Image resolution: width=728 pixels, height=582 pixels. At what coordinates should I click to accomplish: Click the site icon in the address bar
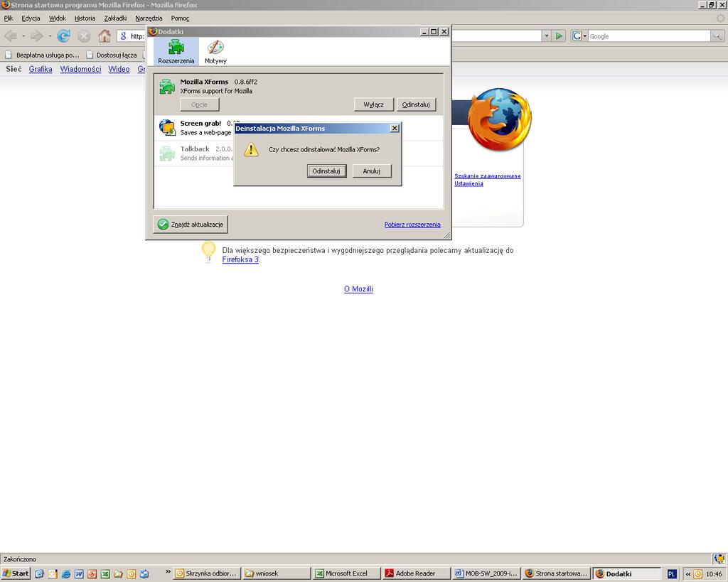[124, 36]
